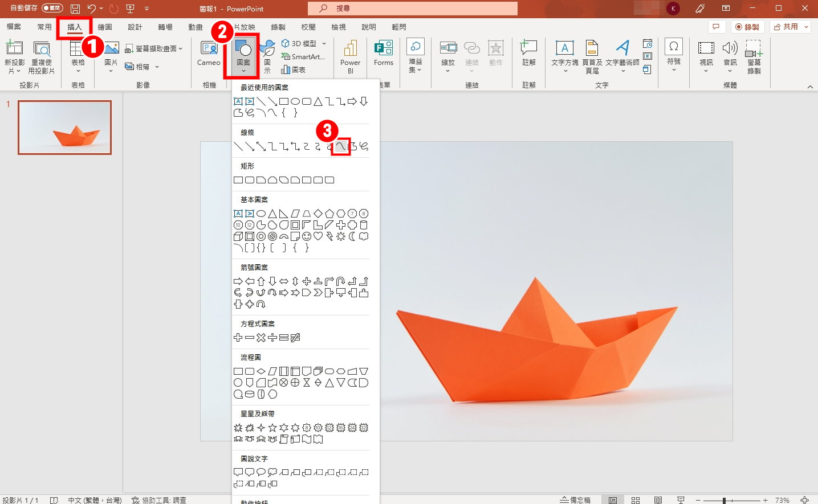The height and width of the screenshot is (504, 818).
Task: Pick the smiley face shape in 基本圖案
Action: click(307, 236)
